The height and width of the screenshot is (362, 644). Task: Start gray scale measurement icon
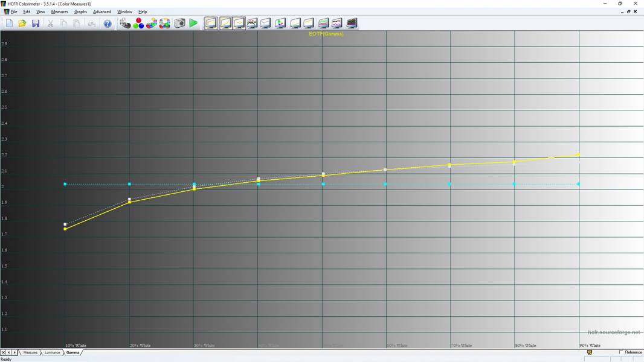[x=125, y=24]
